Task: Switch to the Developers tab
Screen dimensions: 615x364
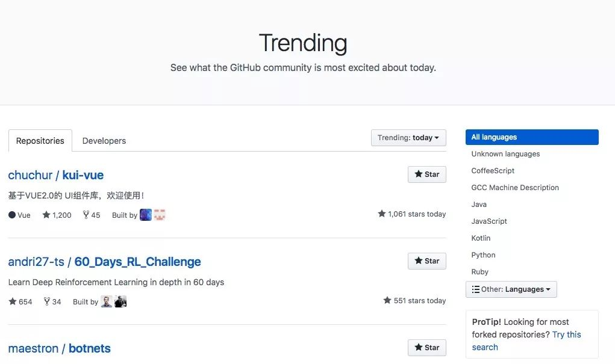Action: [x=104, y=140]
